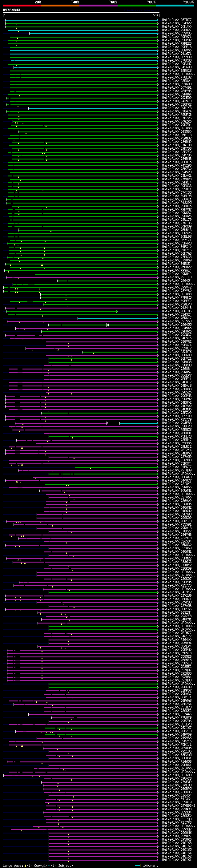Click the green ~80% identity legend bar
This screenshot has width=197, height=868.
click(137, 6)
